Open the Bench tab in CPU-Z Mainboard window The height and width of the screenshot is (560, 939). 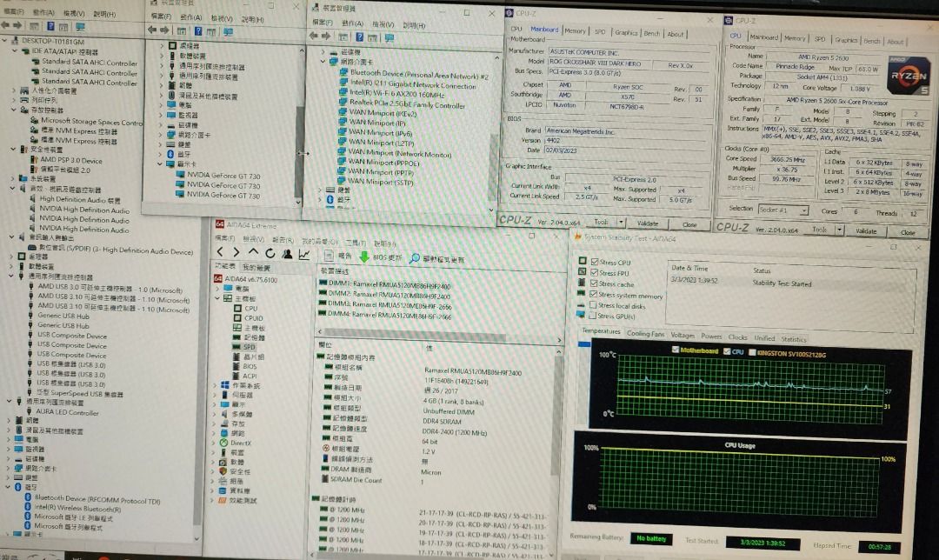pos(651,34)
